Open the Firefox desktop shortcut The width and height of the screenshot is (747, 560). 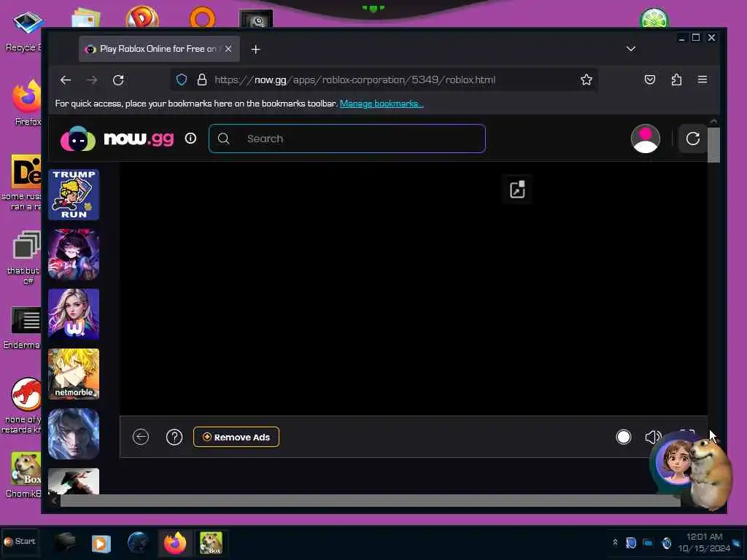tap(27, 102)
